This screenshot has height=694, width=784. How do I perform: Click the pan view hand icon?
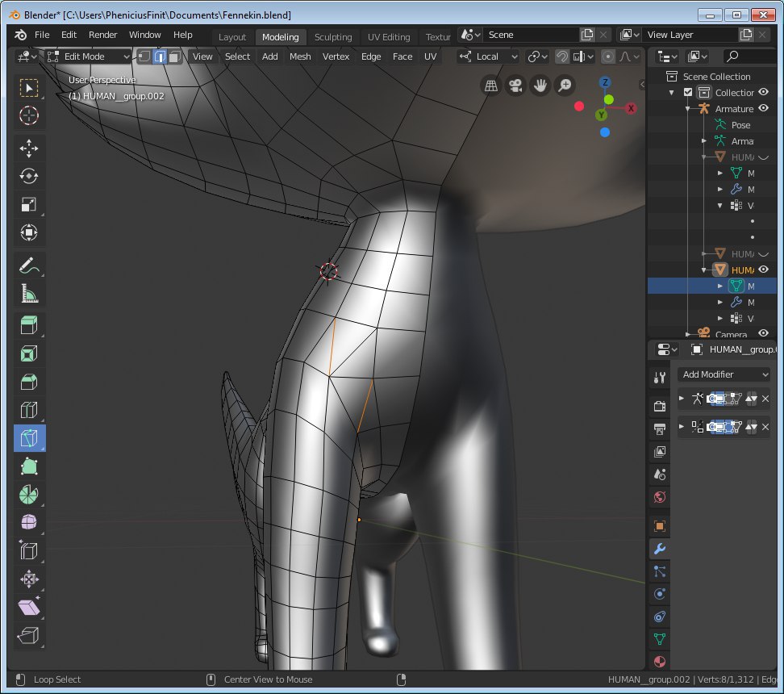[540, 86]
